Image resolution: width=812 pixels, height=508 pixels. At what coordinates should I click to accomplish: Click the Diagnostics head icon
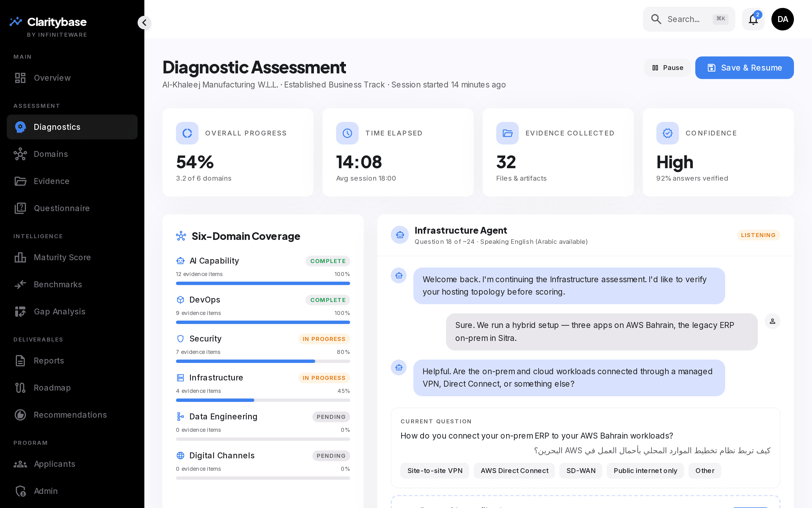pyautogui.click(x=20, y=127)
